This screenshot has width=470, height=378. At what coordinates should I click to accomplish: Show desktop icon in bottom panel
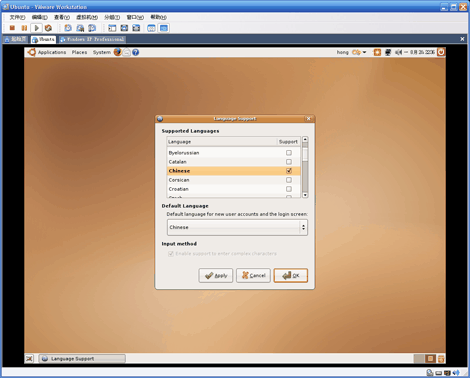coord(29,359)
